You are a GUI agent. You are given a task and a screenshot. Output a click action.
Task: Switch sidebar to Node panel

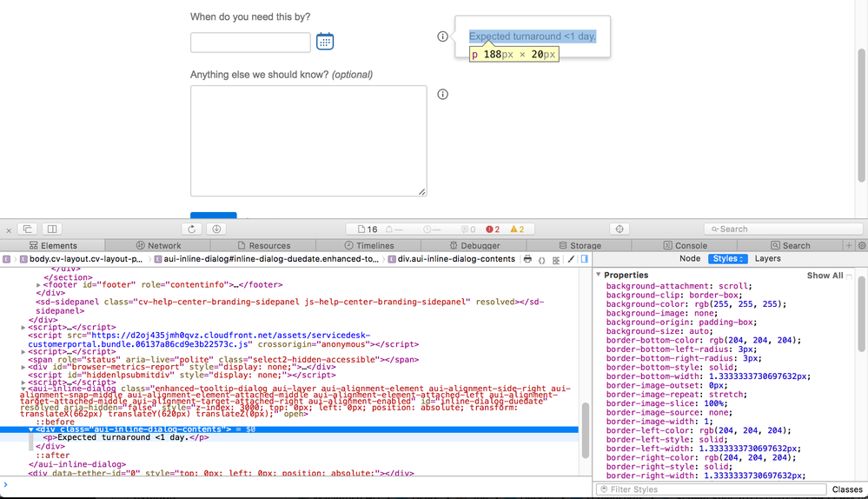[690, 259]
